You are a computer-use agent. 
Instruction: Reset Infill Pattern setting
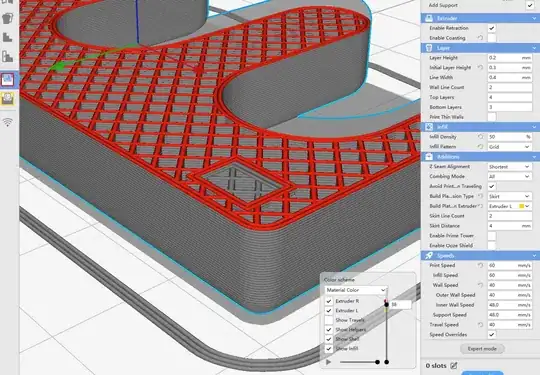tap(480, 147)
